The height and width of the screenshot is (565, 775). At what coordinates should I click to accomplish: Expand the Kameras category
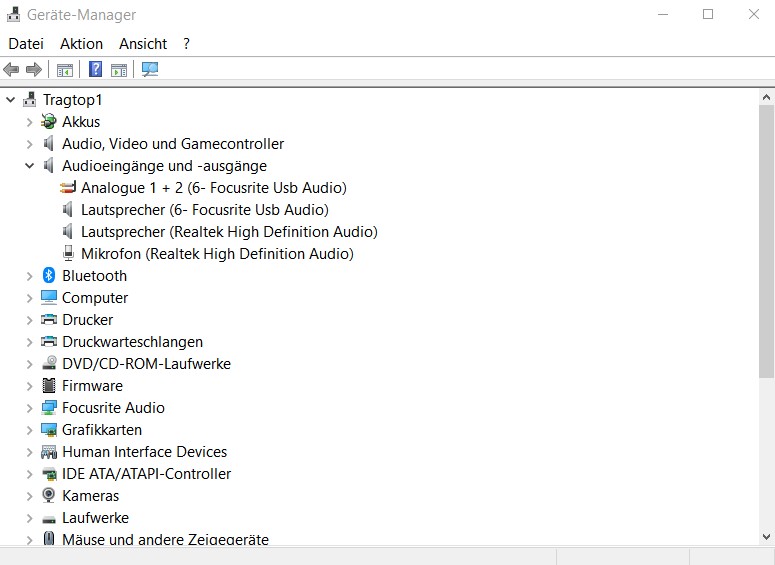[30, 496]
